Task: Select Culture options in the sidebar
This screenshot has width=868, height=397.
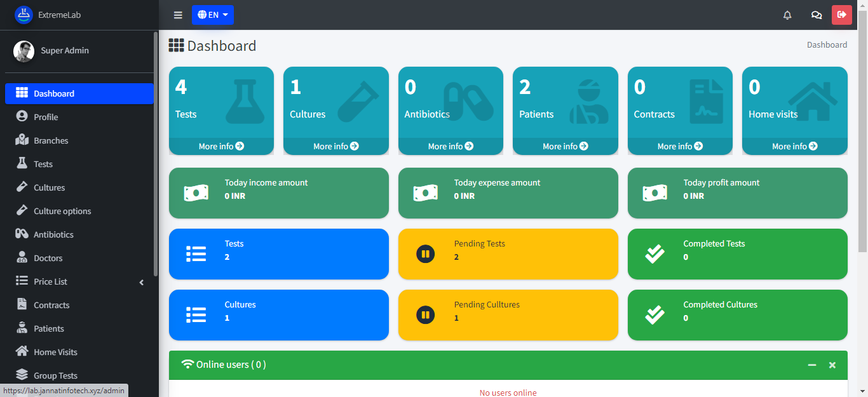Action: coord(62,211)
